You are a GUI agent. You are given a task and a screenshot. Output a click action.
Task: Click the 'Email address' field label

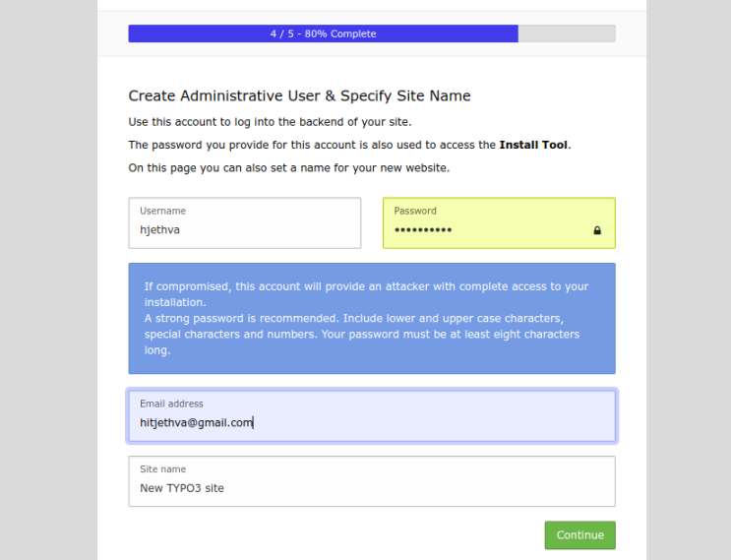click(171, 404)
